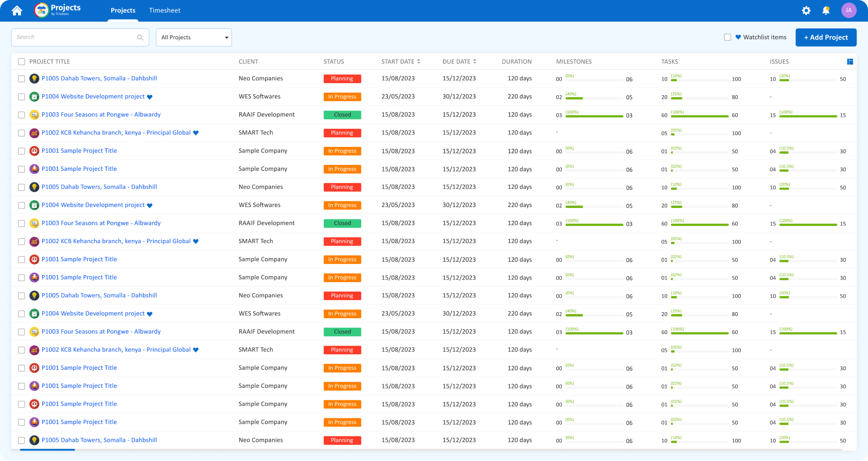Screen dimensions: 868x461
Task: Click the Add Project button
Action: 825,38
